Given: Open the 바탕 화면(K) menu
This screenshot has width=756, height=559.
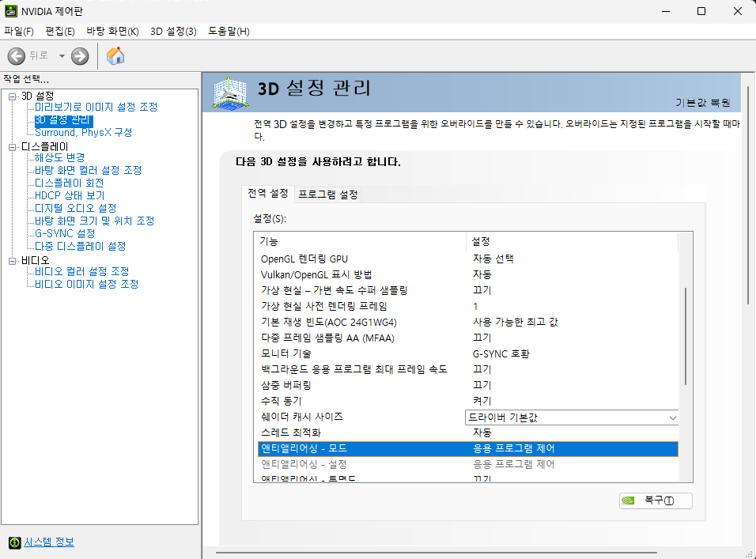Looking at the screenshot, I should [x=112, y=32].
